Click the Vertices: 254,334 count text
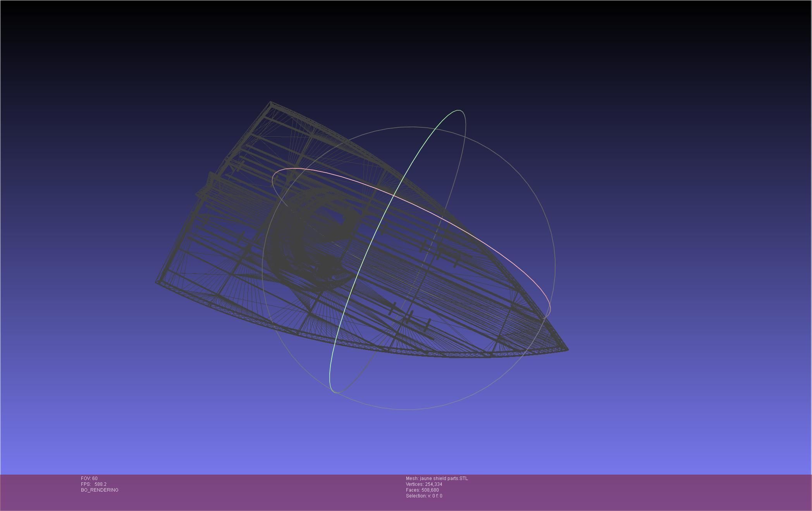Viewport: 812px width, 511px height. [424, 484]
